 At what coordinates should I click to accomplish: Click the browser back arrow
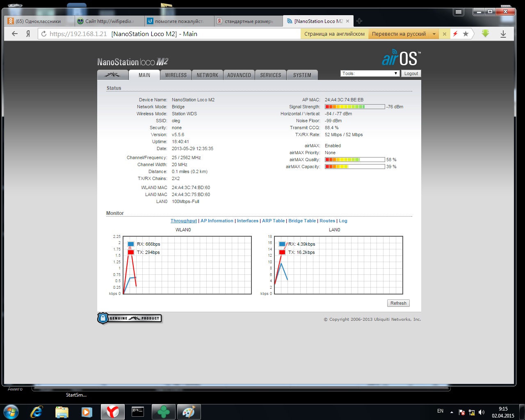pyautogui.click(x=15, y=34)
